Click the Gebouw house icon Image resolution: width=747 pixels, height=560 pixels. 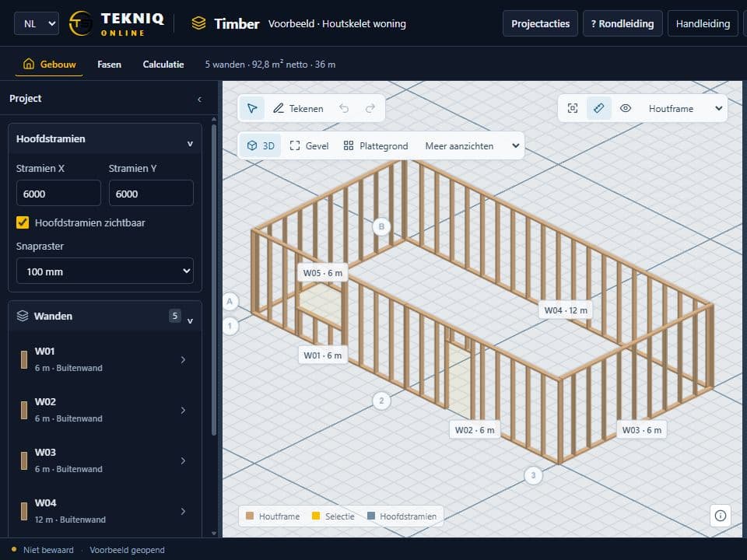click(x=29, y=64)
